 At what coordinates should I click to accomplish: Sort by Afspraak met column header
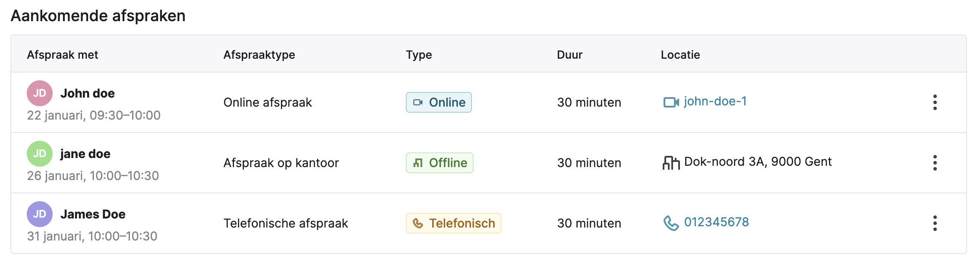pos(63,55)
